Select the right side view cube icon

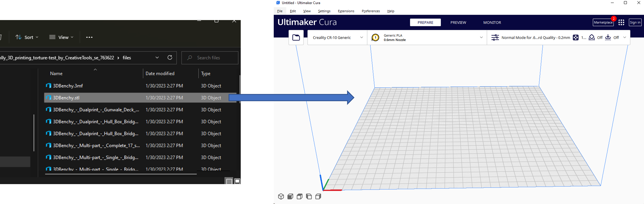[x=318, y=196]
